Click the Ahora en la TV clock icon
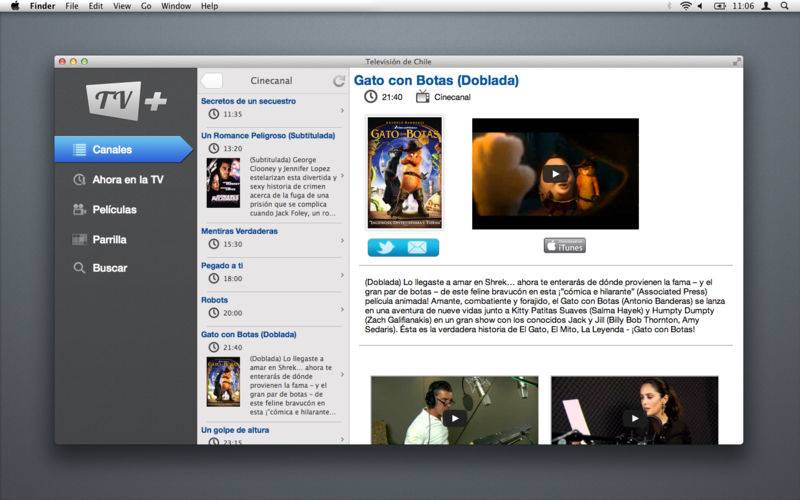Image resolution: width=800 pixels, height=500 pixels. (x=79, y=180)
